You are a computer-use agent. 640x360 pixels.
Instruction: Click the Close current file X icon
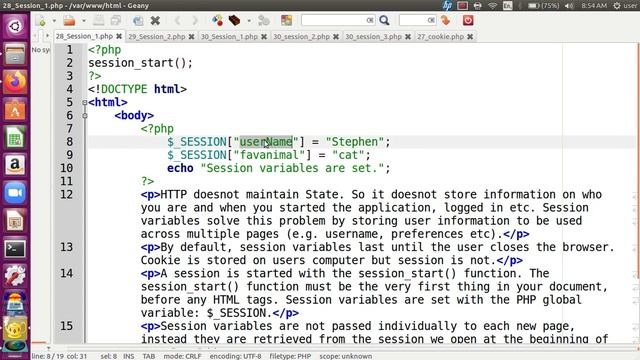pos(155,20)
